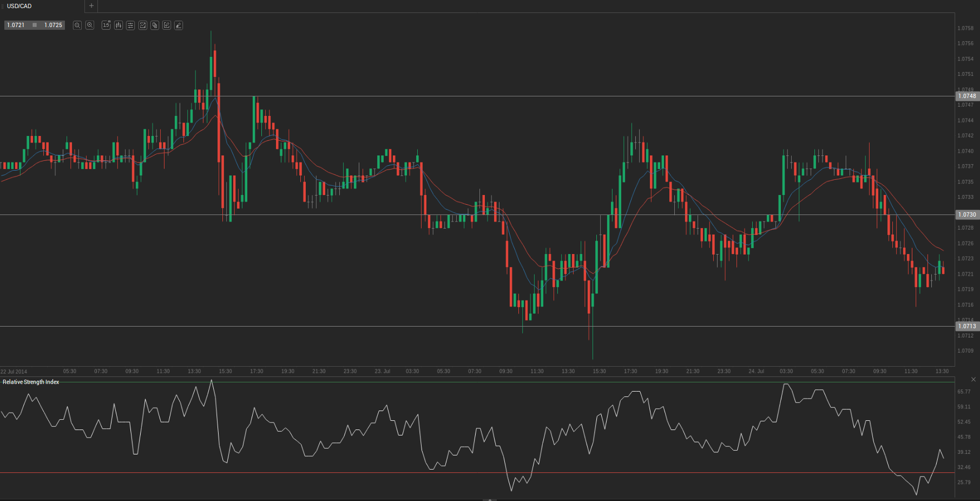
Task: Click the 1.0725 buy price button
Action: pos(53,25)
